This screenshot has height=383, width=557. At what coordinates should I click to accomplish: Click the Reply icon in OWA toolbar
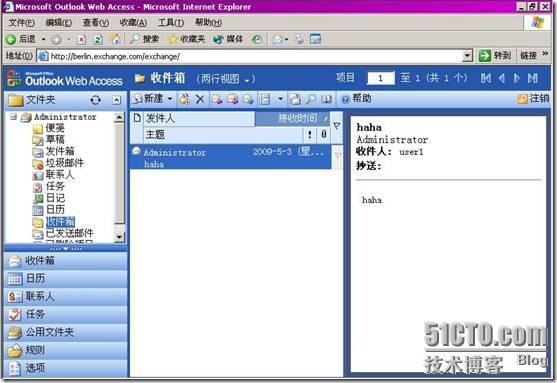click(217, 99)
